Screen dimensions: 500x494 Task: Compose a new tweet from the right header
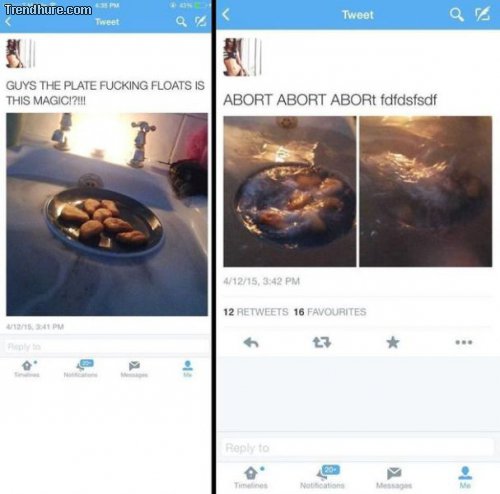[482, 14]
